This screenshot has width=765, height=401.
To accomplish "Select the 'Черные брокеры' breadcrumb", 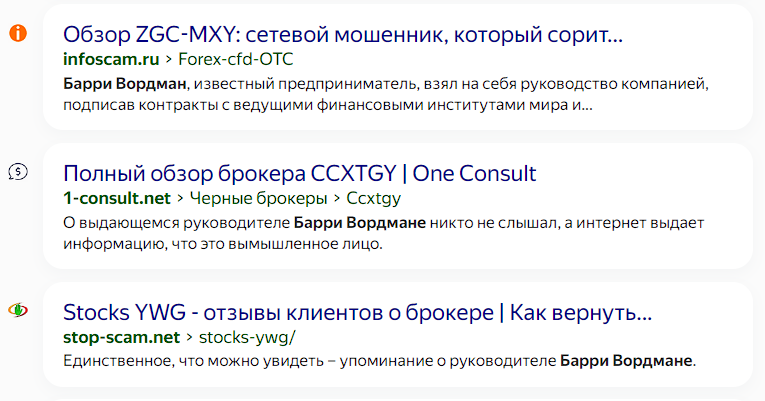I will (259, 199).
